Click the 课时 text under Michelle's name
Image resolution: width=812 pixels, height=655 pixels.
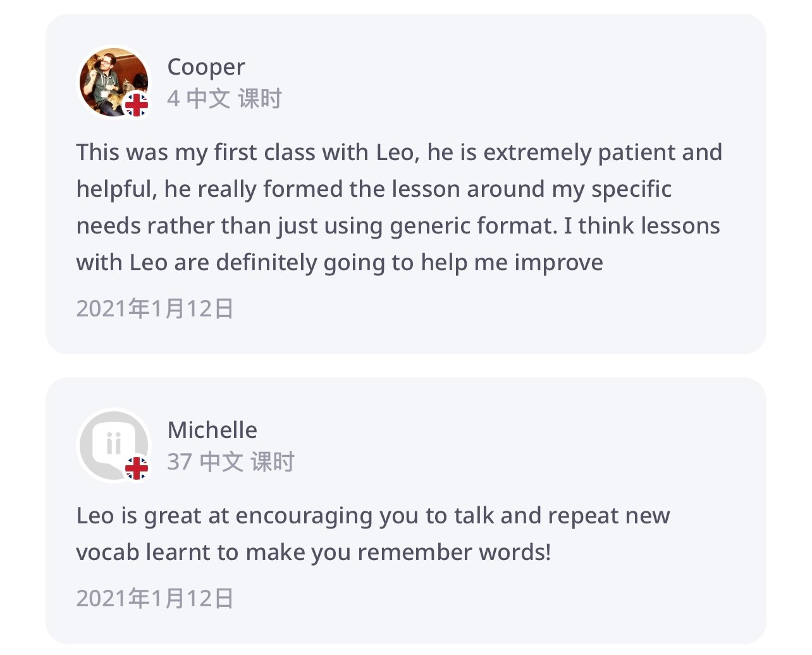[x=273, y=462]
